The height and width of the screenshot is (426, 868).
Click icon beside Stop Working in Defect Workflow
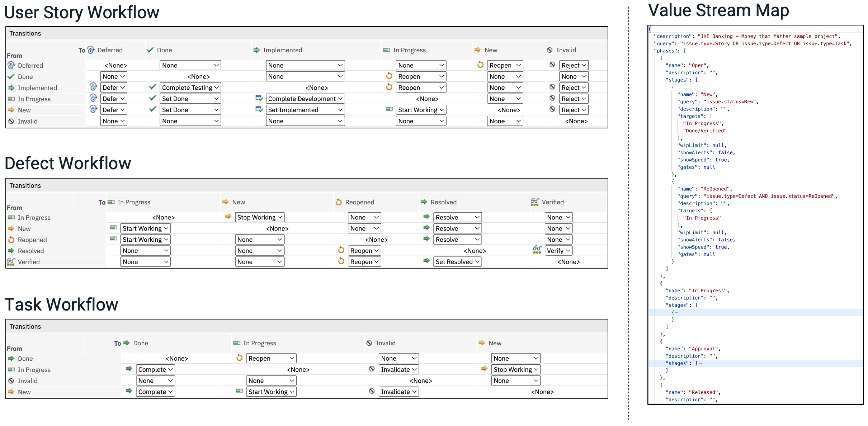(228, 216)
